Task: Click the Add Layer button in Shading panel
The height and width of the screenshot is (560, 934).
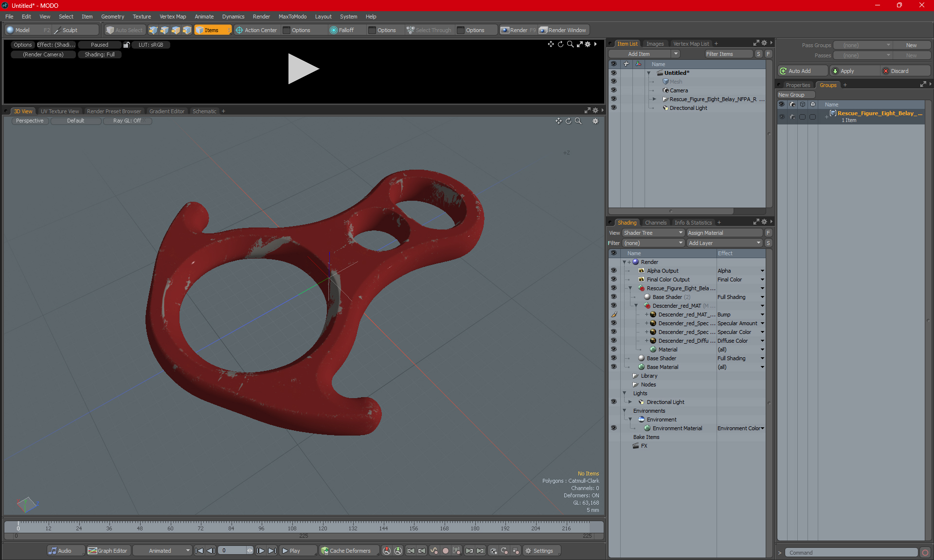Action: (x=723, y=243)
